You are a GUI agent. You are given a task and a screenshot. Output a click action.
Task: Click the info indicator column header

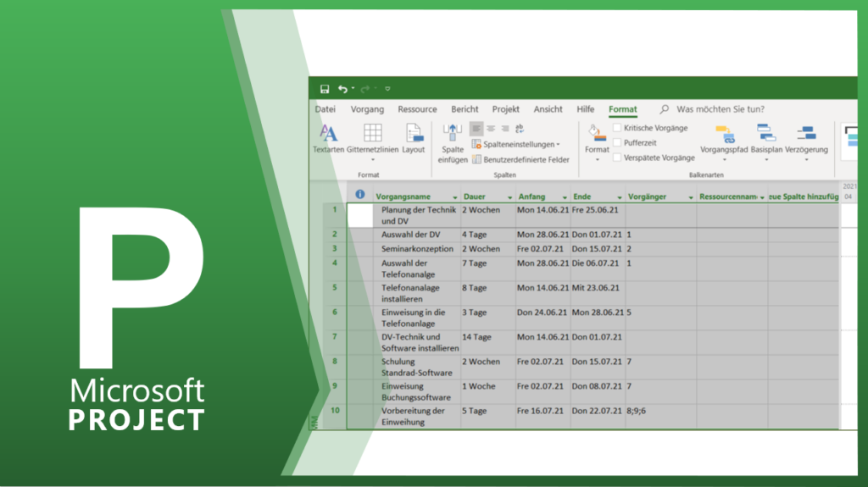pos(359,194)
